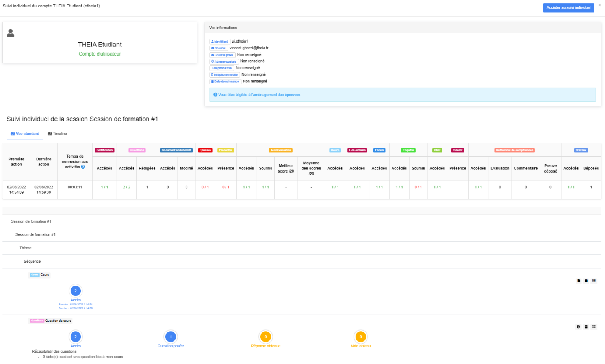
Task: Click the calendar icon in Question de cours row
Action: [x=586, y=327]
